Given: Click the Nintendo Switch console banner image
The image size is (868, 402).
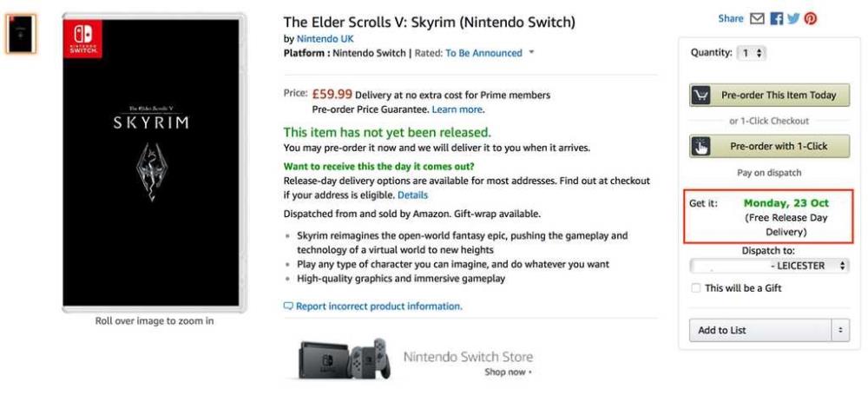Looking at the screenshot, I should coord(345,359).
